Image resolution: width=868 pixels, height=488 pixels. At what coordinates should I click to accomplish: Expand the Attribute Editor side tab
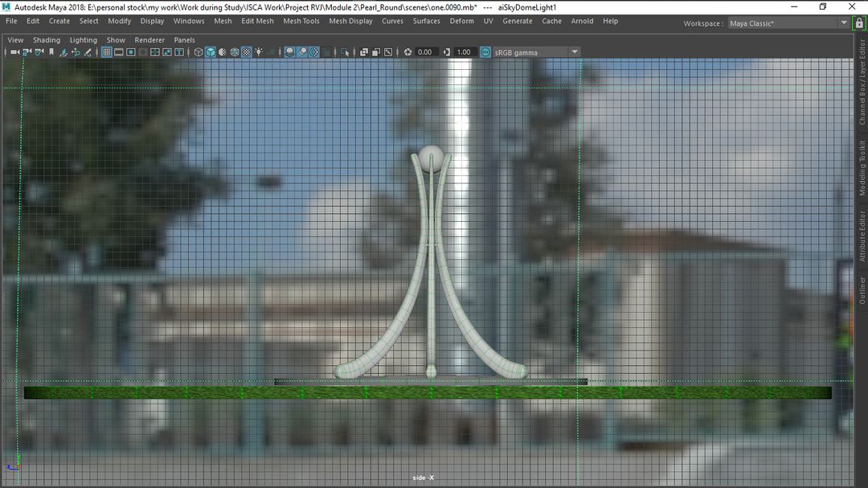862,236
